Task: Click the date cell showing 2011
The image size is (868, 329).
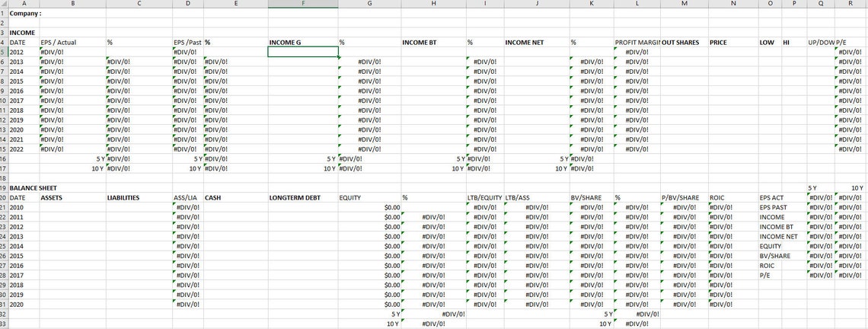Action: point(24,217)
